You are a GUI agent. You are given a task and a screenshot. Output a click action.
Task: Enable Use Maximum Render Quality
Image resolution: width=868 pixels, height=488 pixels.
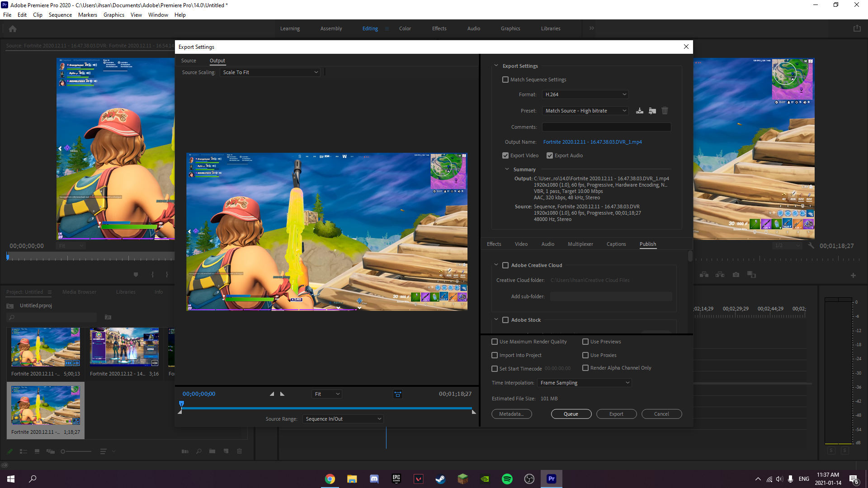coord(495,342)
